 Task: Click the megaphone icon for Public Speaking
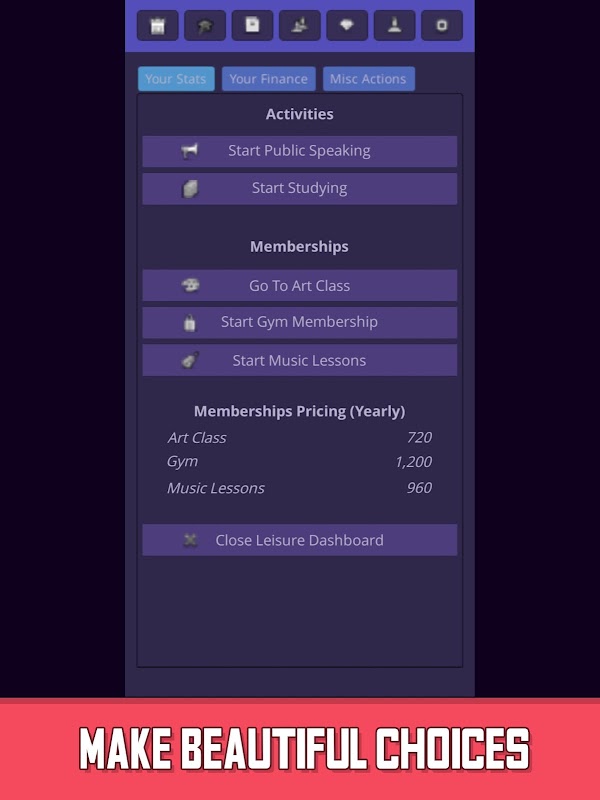[190, 151]
